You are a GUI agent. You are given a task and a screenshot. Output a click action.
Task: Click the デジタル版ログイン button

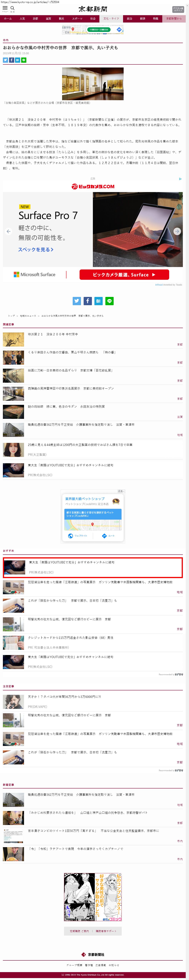(x=178, y=9)
